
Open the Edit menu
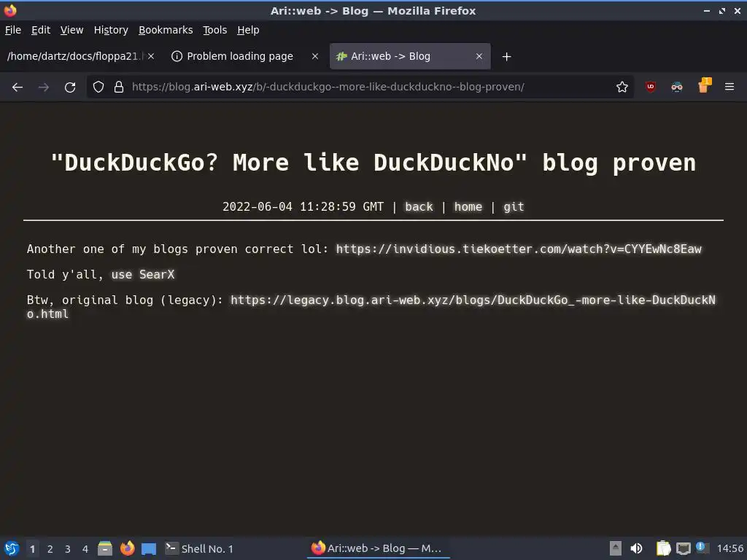point(41,30)
